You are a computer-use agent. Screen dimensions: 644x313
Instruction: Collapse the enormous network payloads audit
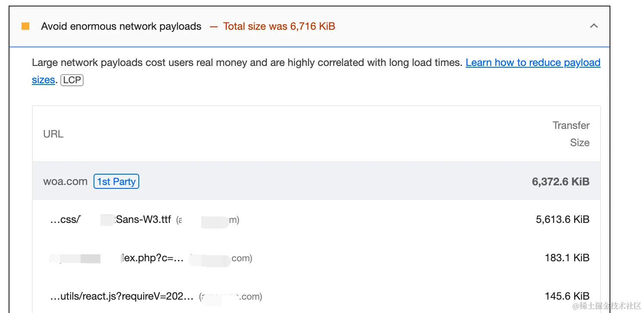[594, 26]
